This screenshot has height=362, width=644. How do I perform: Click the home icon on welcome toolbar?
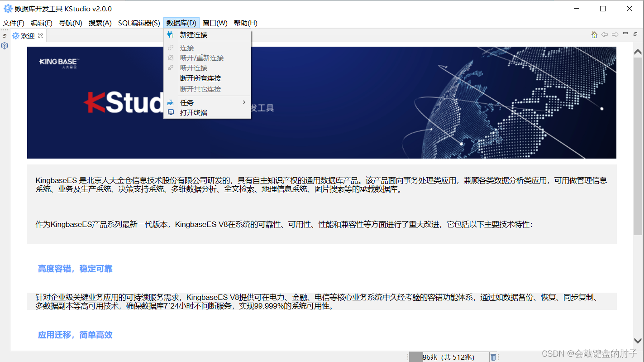click(x=594, y=35)
